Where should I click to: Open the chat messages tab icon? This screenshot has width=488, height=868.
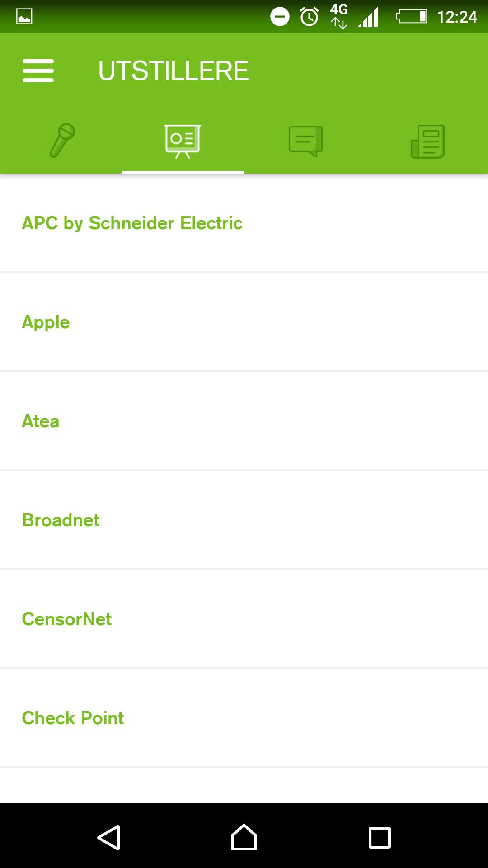pos(305,141)
